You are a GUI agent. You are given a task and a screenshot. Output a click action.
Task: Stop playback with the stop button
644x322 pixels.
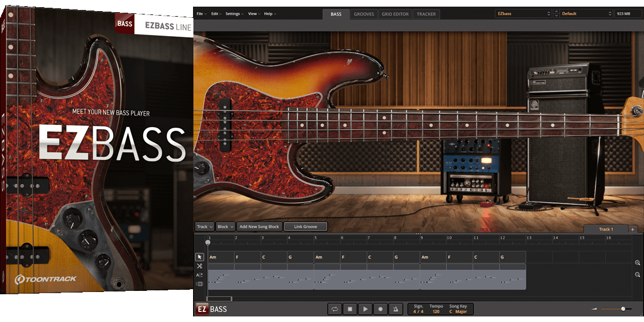[350, 309]
